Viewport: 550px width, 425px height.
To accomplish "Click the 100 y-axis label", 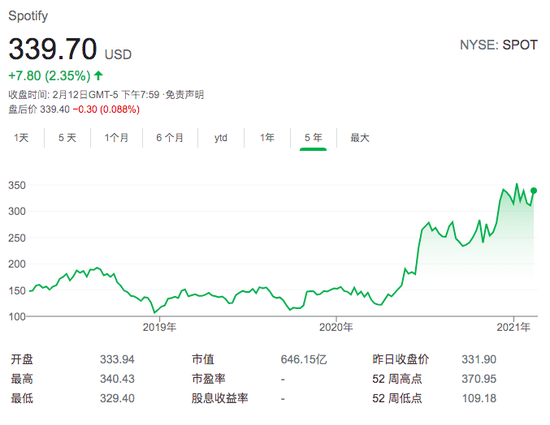I will (x=17, y=317).
